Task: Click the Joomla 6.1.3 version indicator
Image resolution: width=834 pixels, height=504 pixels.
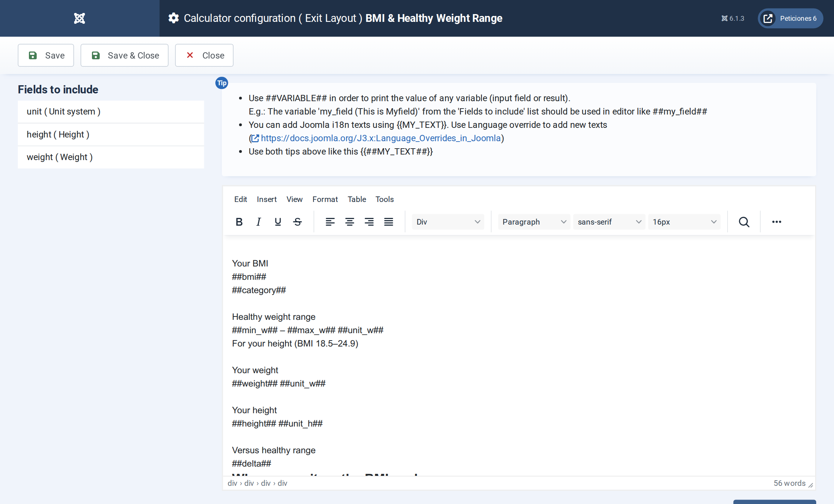Action: (x=733, y=18)
